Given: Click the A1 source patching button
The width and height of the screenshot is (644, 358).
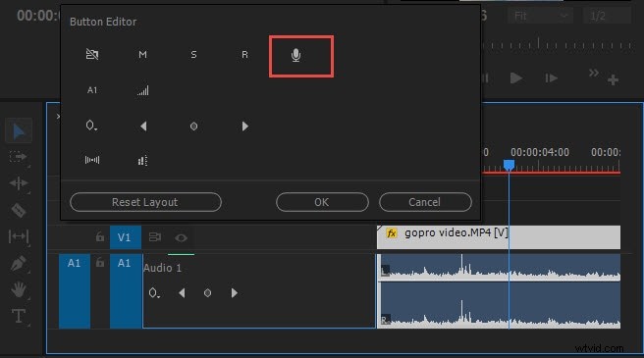Looking at the screenshot, I should click(75, 291).
